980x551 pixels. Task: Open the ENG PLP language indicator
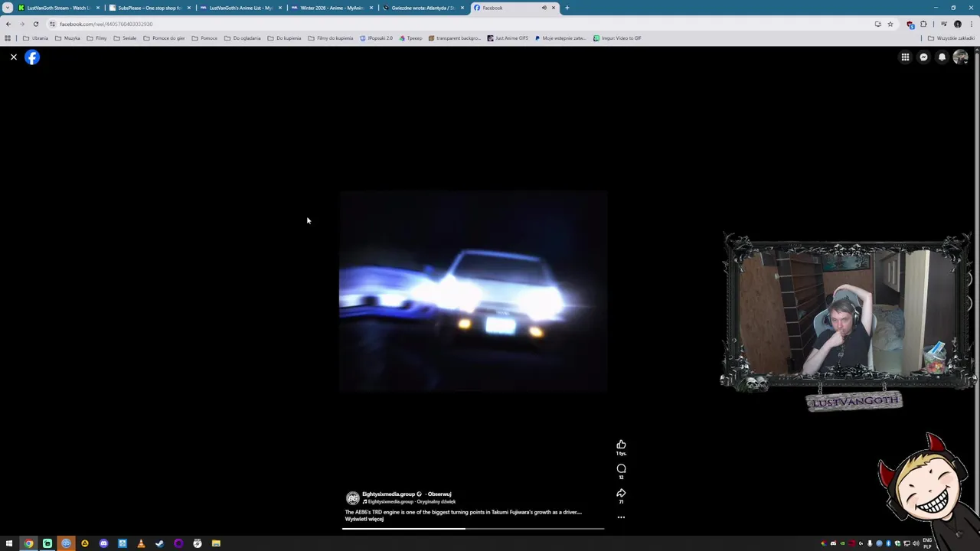point(928,543)
